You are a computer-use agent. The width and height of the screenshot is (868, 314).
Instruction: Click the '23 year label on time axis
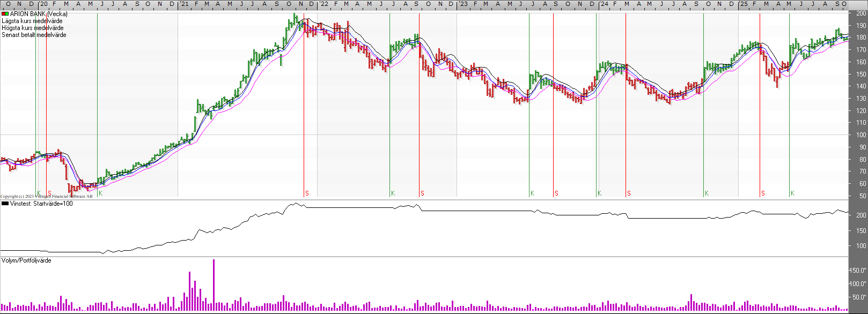[x=463, y=4]
